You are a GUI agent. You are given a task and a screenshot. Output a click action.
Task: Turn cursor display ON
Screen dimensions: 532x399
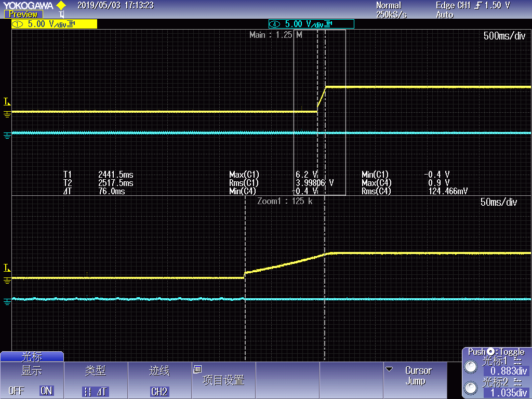click(x=46, y=391)
